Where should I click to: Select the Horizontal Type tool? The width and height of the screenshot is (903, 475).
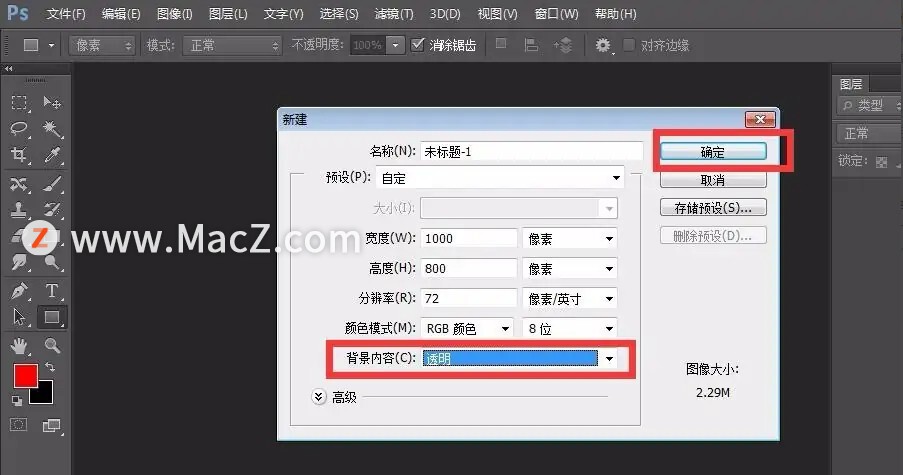[x=52, y=291]
